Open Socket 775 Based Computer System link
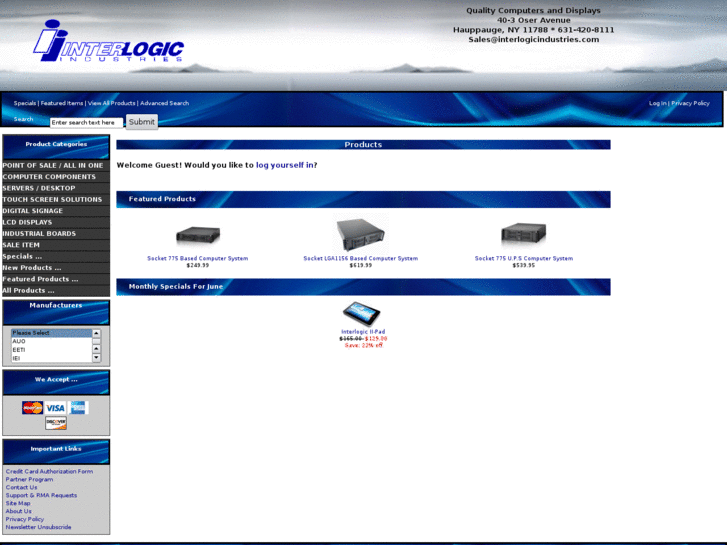 pos(198,258)
